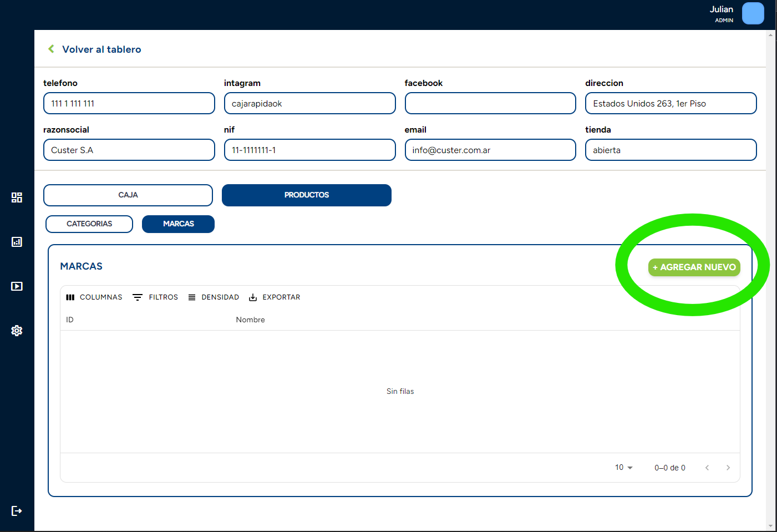Go to the next results page arrow
The height and width of the screenshot is (532, 777).
click(x=728, y=467)
